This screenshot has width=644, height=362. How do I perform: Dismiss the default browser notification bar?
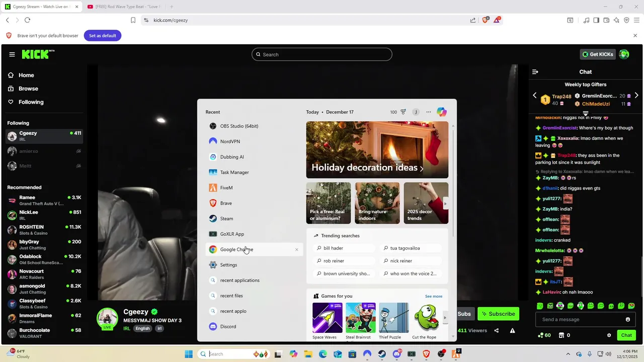(635, 36)
